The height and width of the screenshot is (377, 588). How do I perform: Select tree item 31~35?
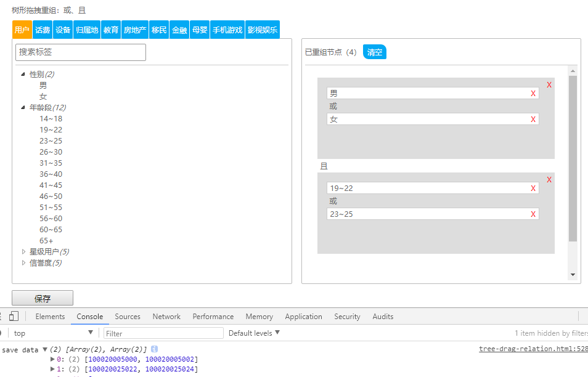pyautogui.click(x=51, y=163)
